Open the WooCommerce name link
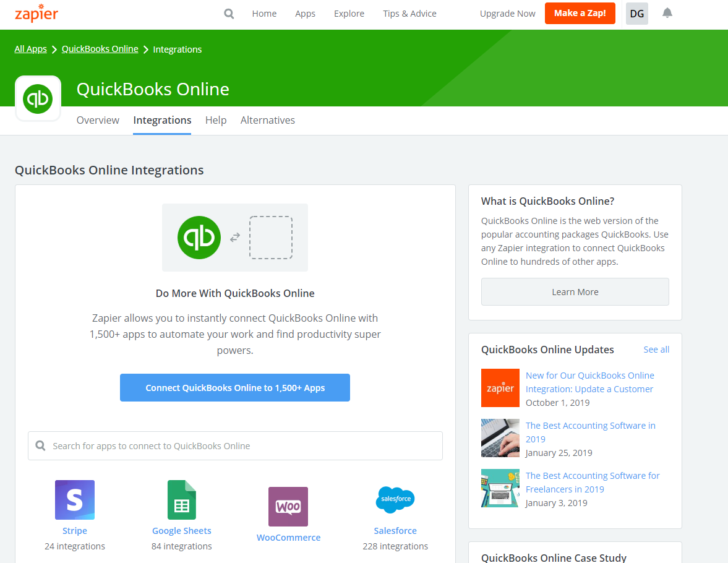This screenshot has height=563, width=728. [x=288, y=538]
